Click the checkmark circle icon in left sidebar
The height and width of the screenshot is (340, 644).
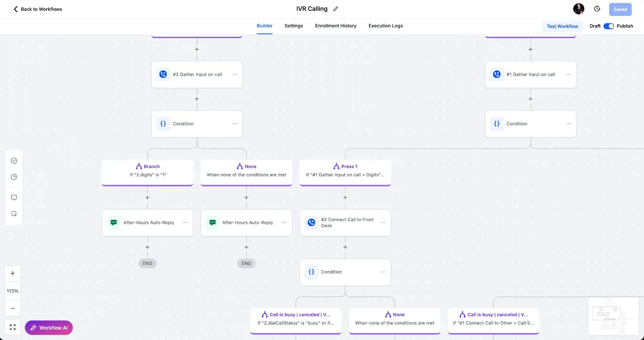[x=14, y=161]
